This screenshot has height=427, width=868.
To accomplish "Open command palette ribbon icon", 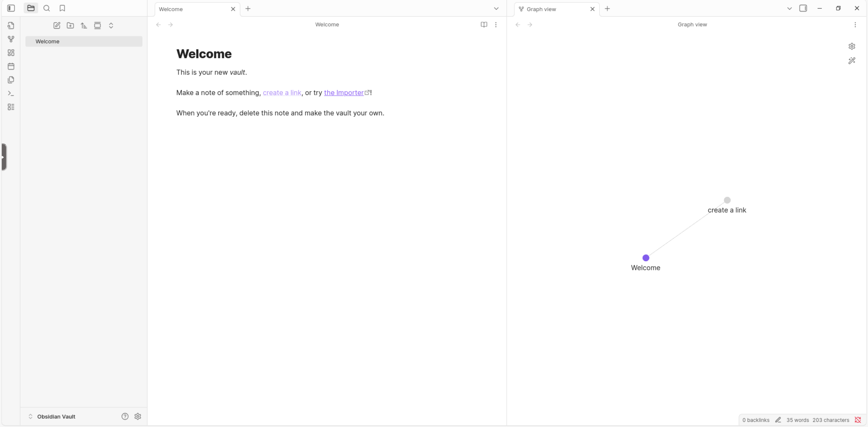I will [11, 93].
